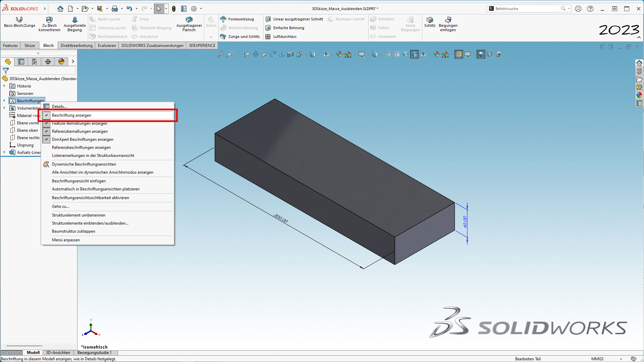Click Zoom to Area magnifier icon
Viewport: 644px width, 362px height.
229,54
